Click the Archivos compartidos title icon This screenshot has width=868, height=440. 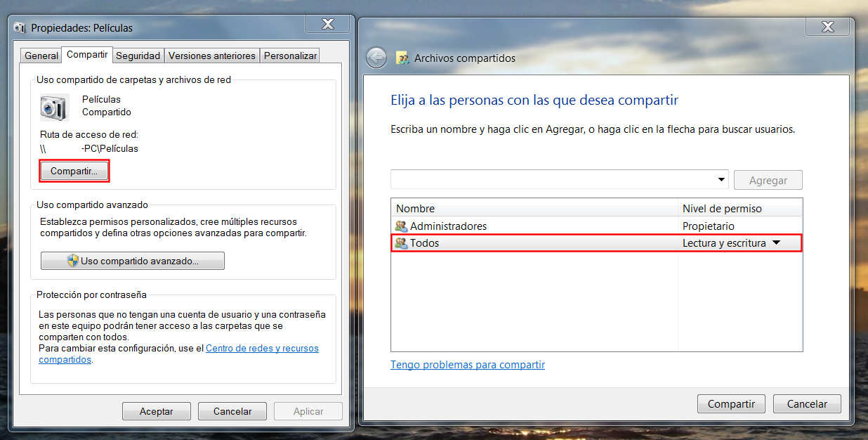pos(403,58)
